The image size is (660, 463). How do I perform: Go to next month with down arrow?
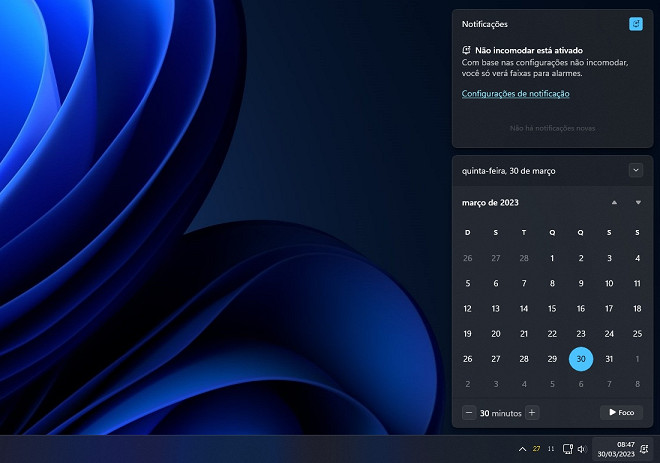pos(638,203)
